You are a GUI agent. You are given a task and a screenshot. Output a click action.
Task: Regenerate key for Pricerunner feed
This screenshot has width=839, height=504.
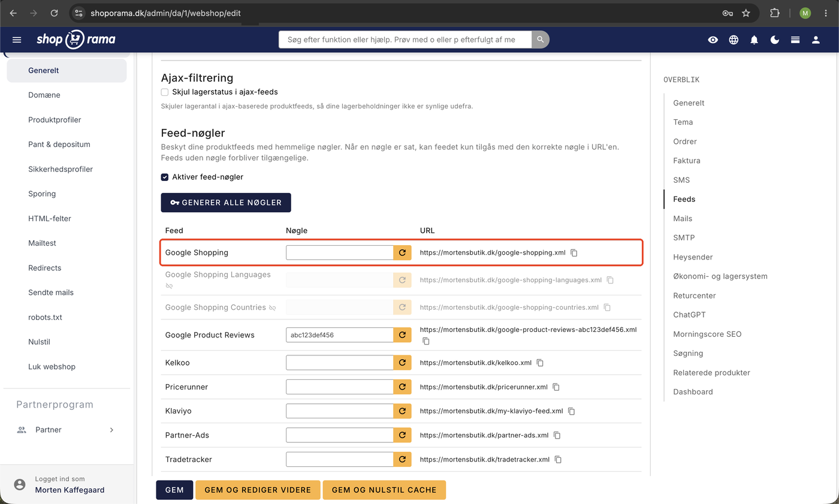pos(402,387)
